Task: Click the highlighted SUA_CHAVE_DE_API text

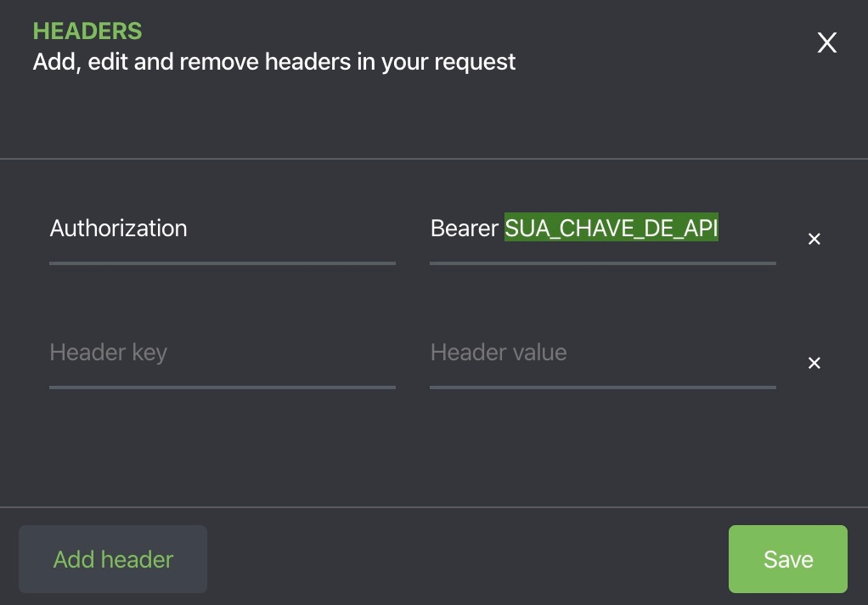Action: 612,229
